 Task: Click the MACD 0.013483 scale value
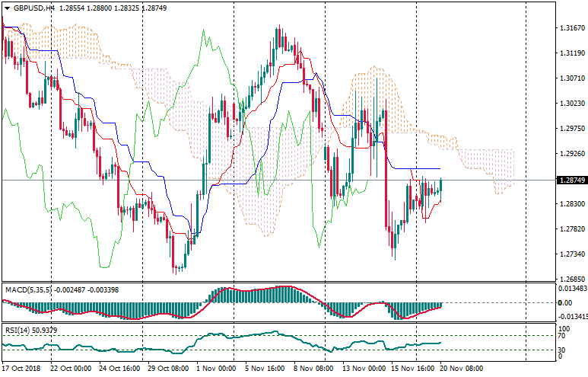(x=572, y=289)
